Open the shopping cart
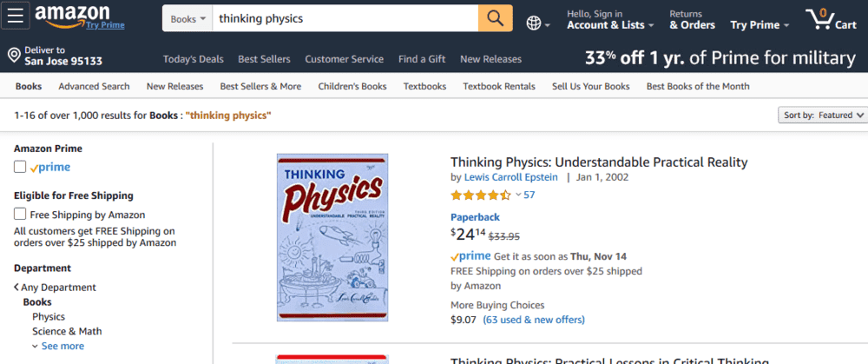Viewport: 868px width, 364px height. coord(830,19)
